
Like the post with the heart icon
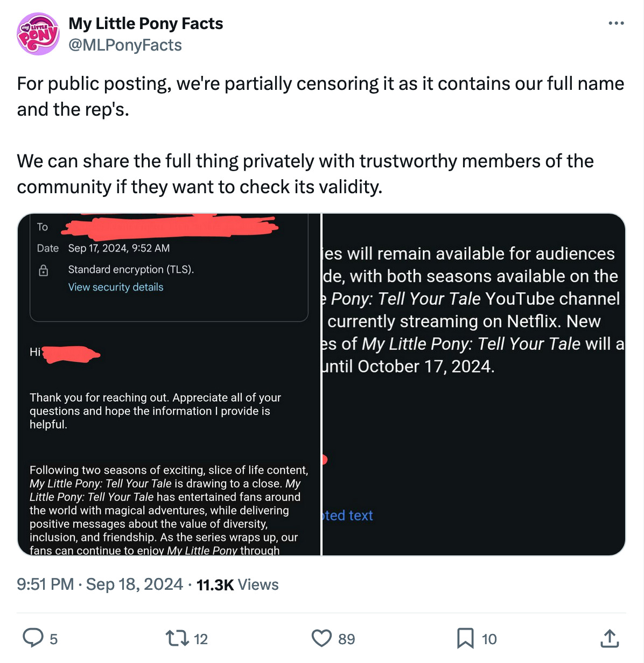(x=321, y=638)
